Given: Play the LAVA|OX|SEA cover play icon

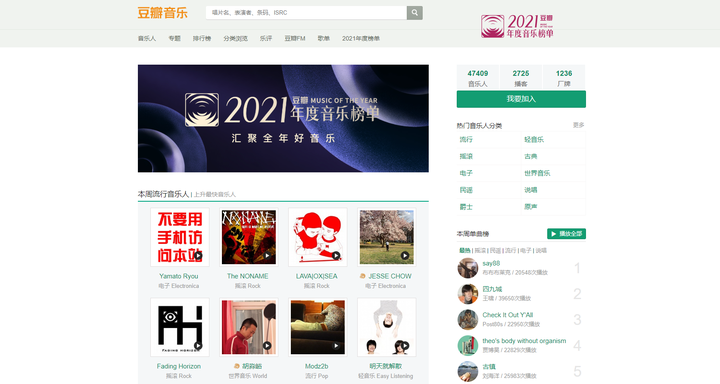Looking at the screenshot, I should pyautogui.click(x=336, y=256).
